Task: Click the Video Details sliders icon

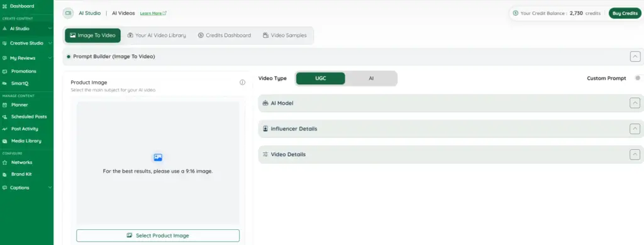Action: tap(265, 154)
